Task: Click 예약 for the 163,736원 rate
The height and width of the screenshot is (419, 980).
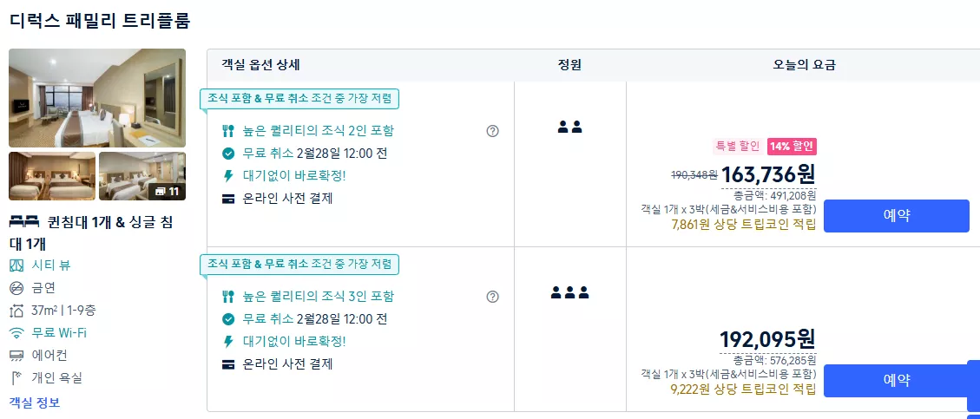Action: tap(897, 216)
